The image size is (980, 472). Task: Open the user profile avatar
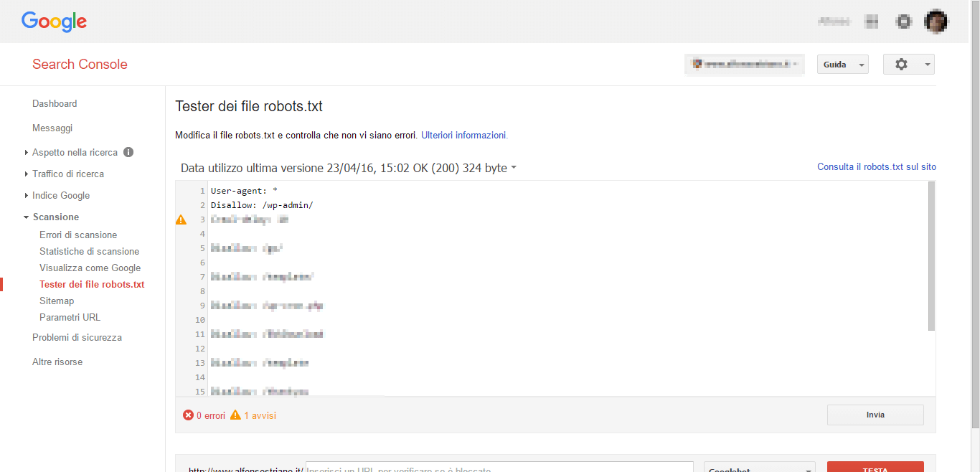click(936, 22)
